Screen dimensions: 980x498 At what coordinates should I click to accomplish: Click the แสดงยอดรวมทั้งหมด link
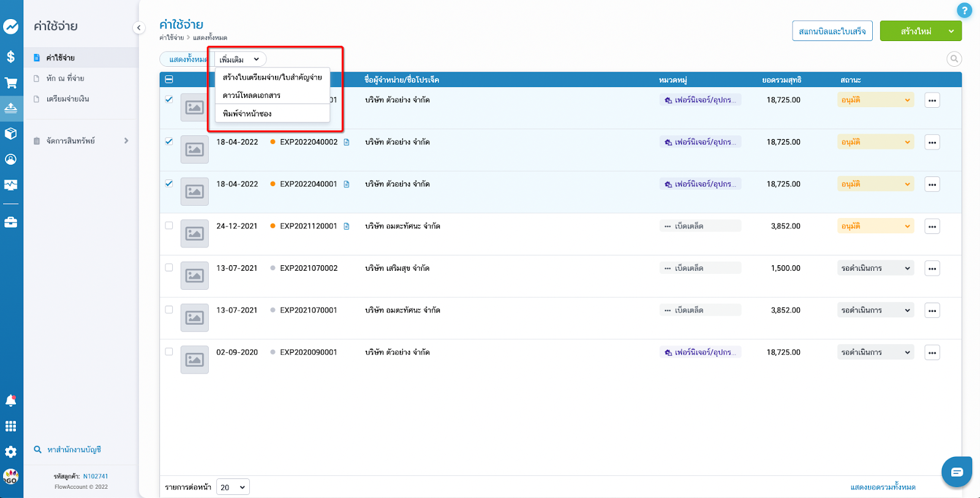click(883, 487)
